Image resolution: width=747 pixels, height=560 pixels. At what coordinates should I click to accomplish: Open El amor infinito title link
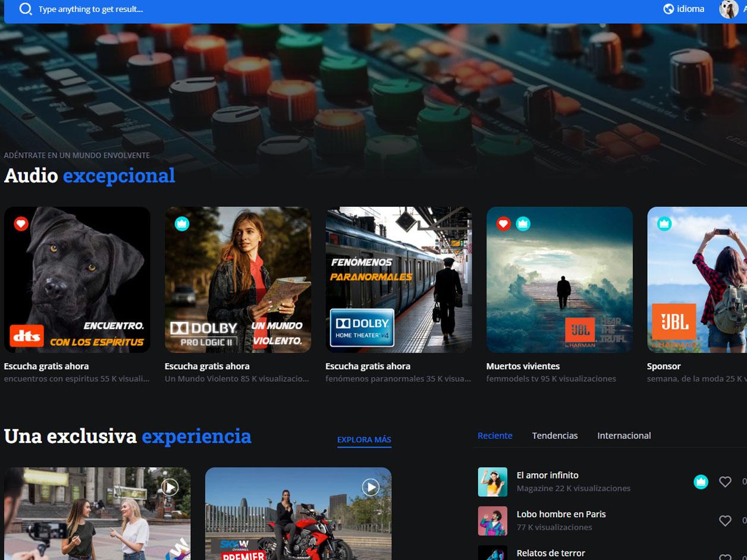click(547, 475)
